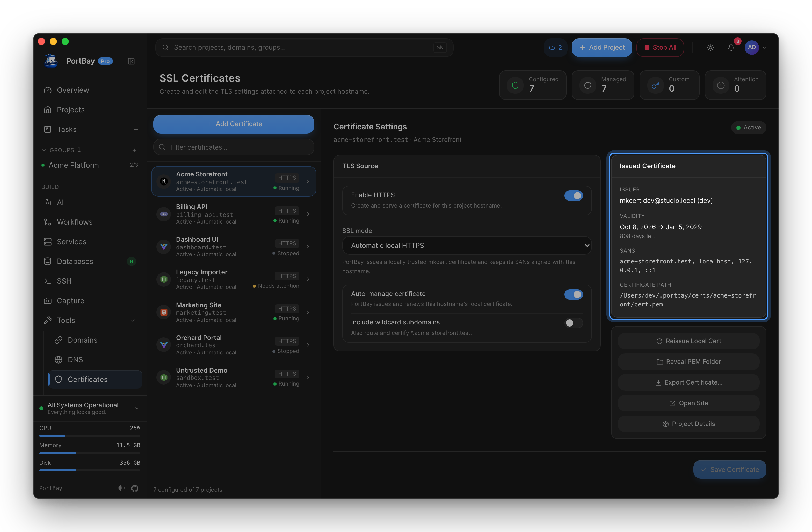Focus the Filter certificates field
Screen dimensions: 812x532
click(234, 147)
